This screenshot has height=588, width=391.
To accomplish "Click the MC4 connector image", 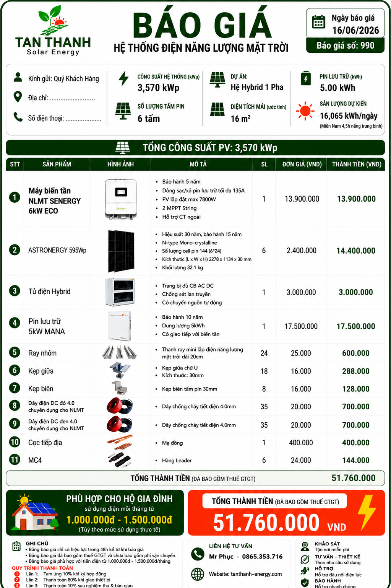I will (120, 459).
